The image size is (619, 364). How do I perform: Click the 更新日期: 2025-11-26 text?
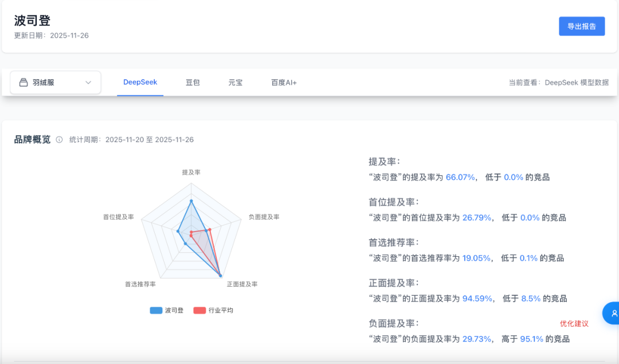[52, 36]
